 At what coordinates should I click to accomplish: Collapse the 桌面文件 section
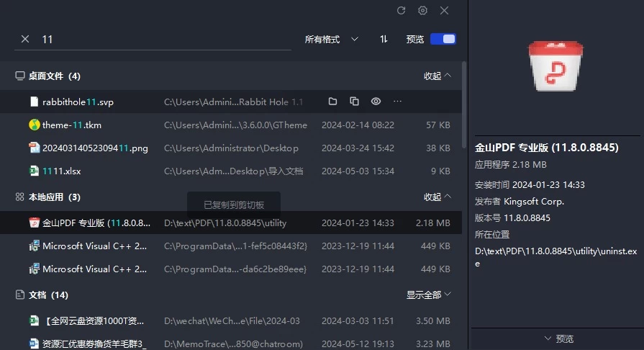point(437,76)
